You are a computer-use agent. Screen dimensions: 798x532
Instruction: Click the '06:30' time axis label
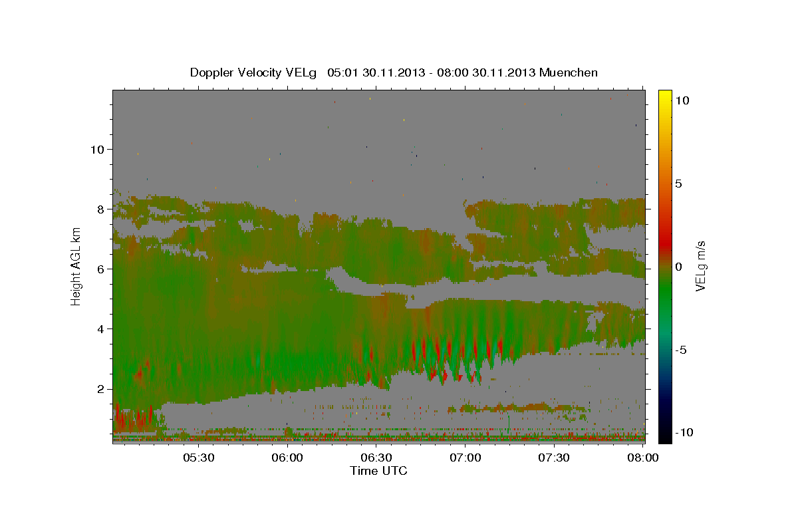tap(376, 458)
